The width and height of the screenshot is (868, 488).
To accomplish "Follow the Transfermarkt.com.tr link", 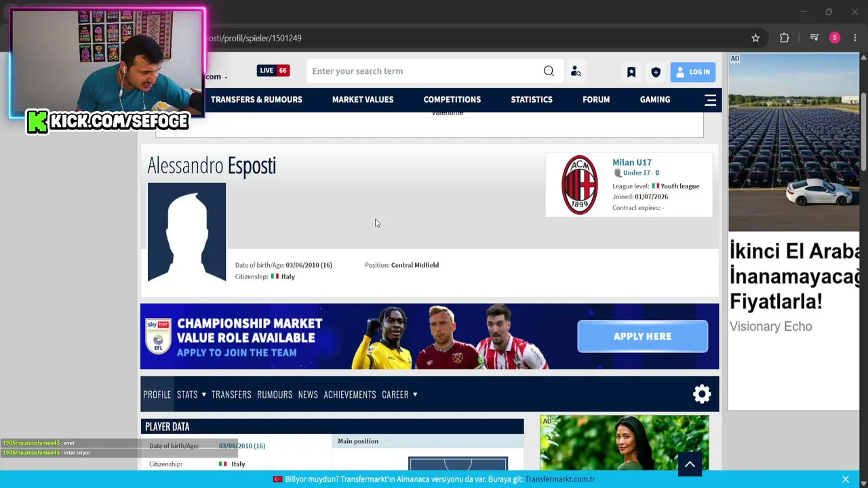I will pos(560,479).
